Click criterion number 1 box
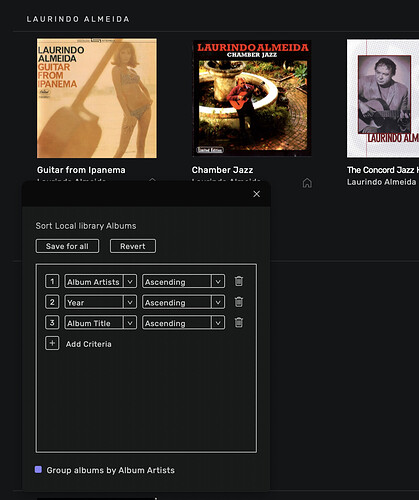The width and height of the screenshot is (419, 500). click(x=52, y=281)
